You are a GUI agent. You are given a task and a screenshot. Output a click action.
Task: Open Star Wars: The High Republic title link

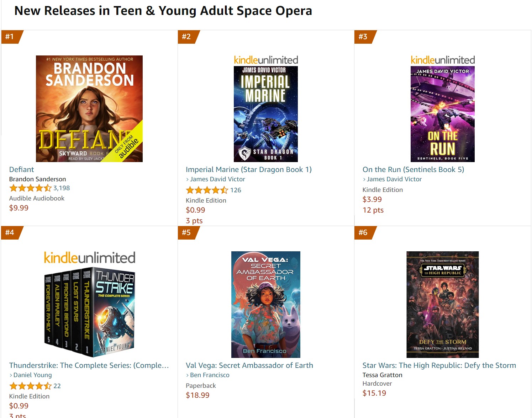pos(439,365)
